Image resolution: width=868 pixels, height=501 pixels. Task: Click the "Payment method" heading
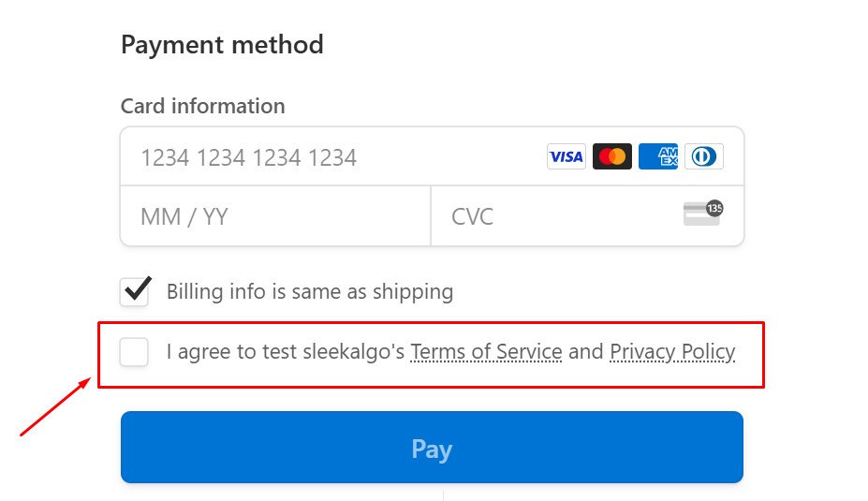tap(222, 45)
